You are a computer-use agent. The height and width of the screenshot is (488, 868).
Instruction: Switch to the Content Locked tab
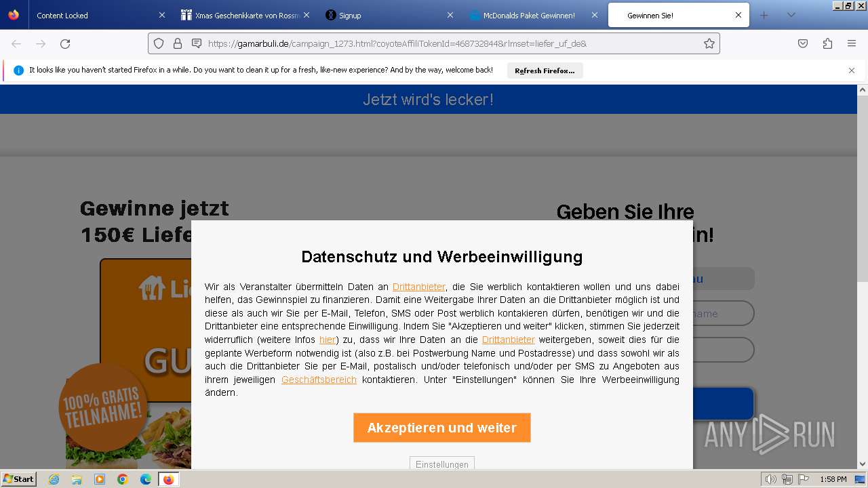pyautogui.click(x=99, y=15)
